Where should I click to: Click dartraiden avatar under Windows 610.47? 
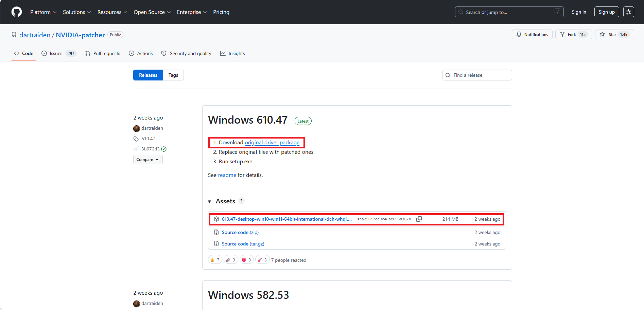(x=137, y=128)
